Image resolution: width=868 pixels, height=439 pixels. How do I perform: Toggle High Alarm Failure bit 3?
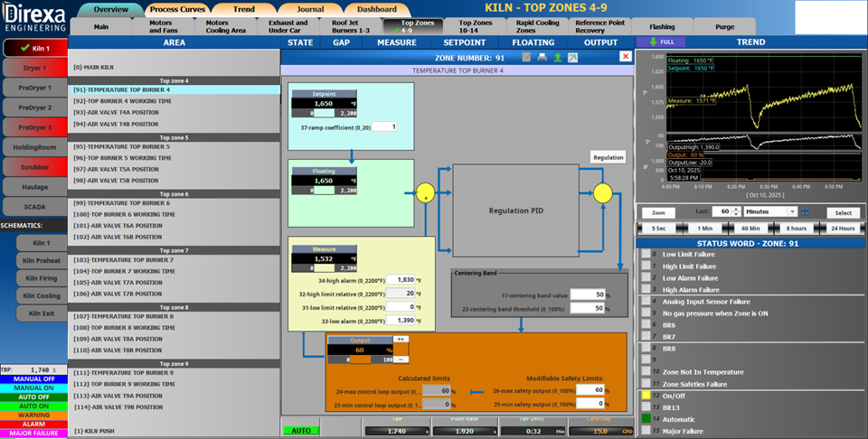coord(646,289)
